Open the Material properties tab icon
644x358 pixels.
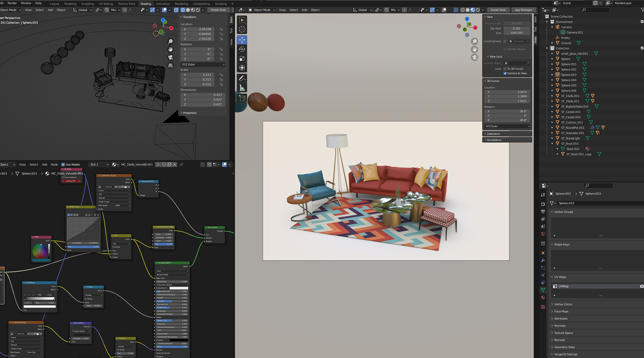coord(543,297)
